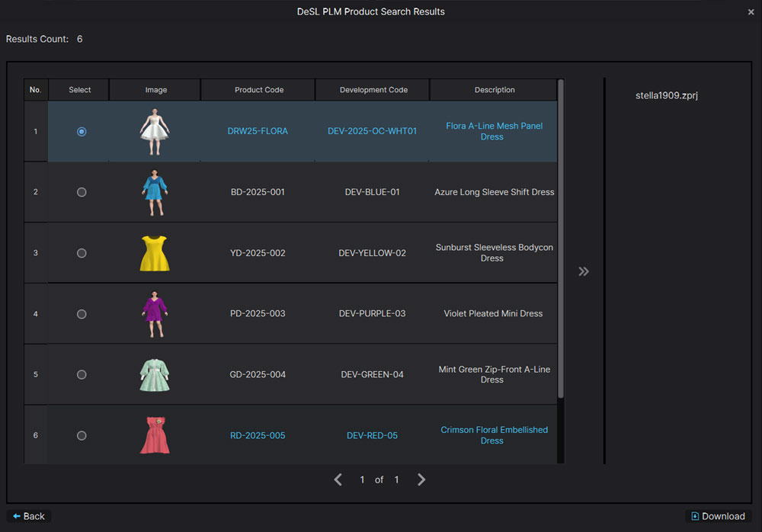Click the Description column header
The image size is (762, 532).
pos(495,90)
